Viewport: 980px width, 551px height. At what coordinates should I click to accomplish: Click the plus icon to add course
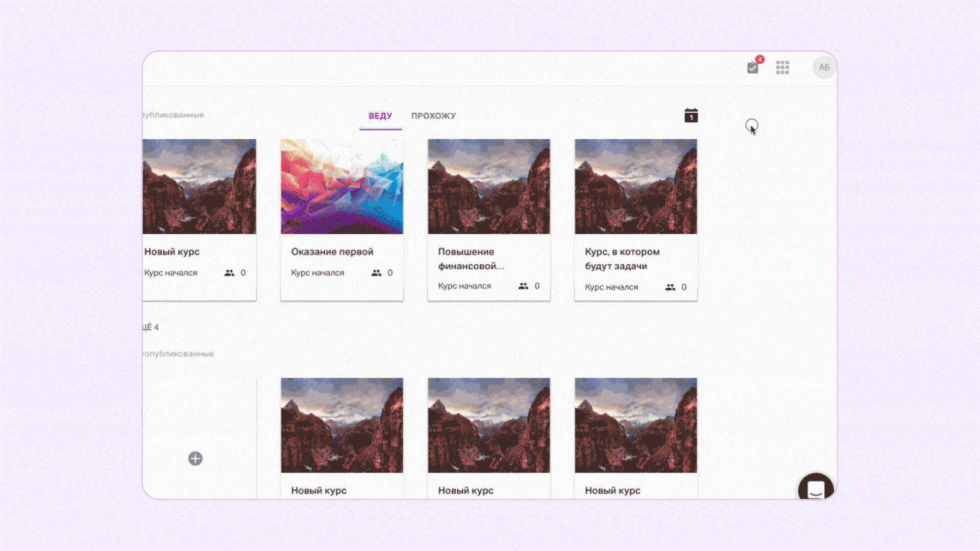(195, 458)
